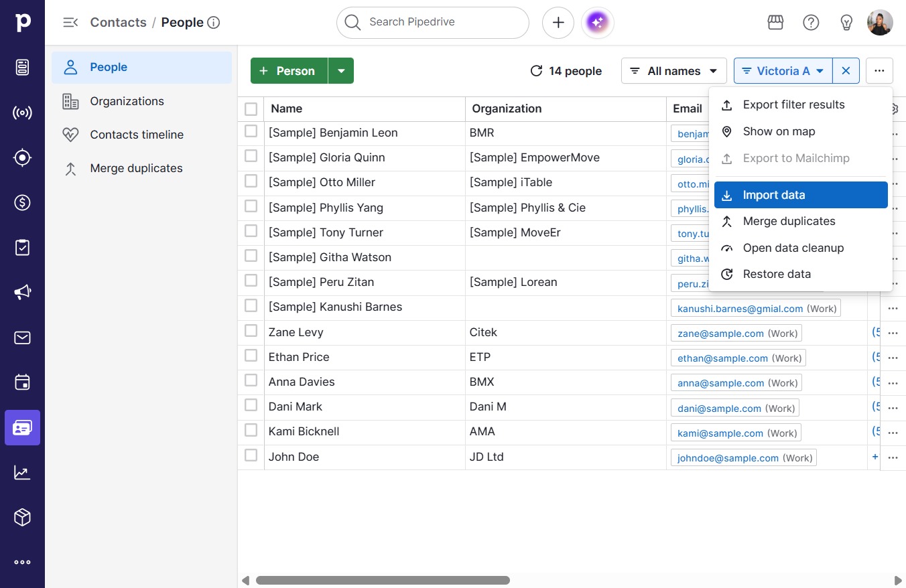The width and height of the screenshot is (906, 588).
Task: Open the Contacts breadcrumb link
Action: click(118, 22)
